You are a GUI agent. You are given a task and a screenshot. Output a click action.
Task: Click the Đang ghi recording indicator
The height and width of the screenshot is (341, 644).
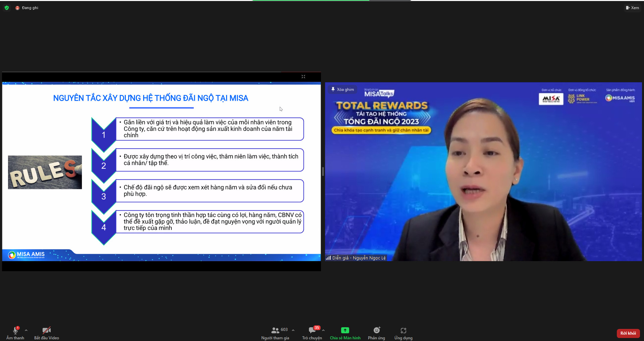(27, 8)
